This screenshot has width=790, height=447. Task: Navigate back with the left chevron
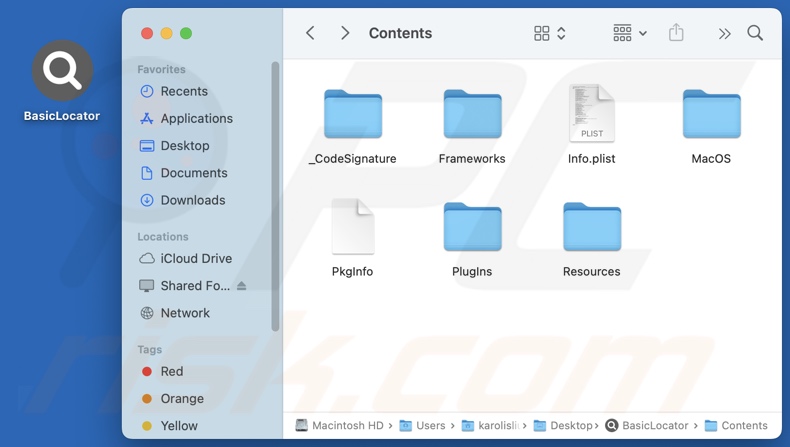pyautogui.click(x=311, y=33)
